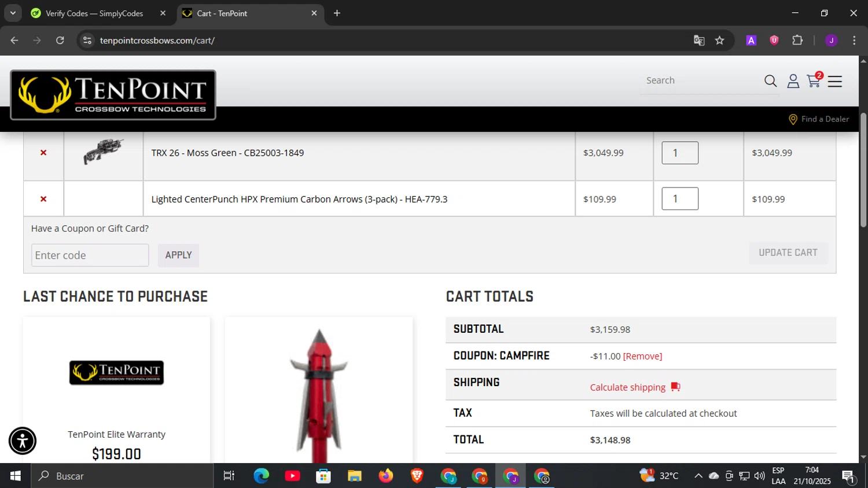Click the Find a Dealer link

point(819,119)
